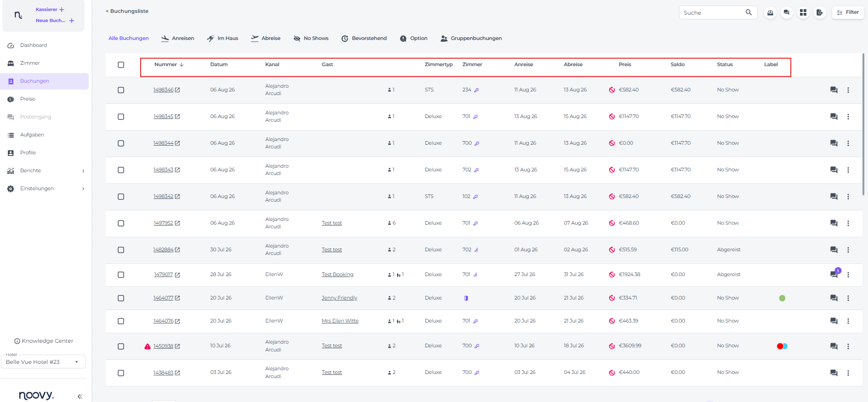Switch to the Gruppenbuchungen tab
Viewport: 868px width, 402px height.
click(x=471, y=38)
